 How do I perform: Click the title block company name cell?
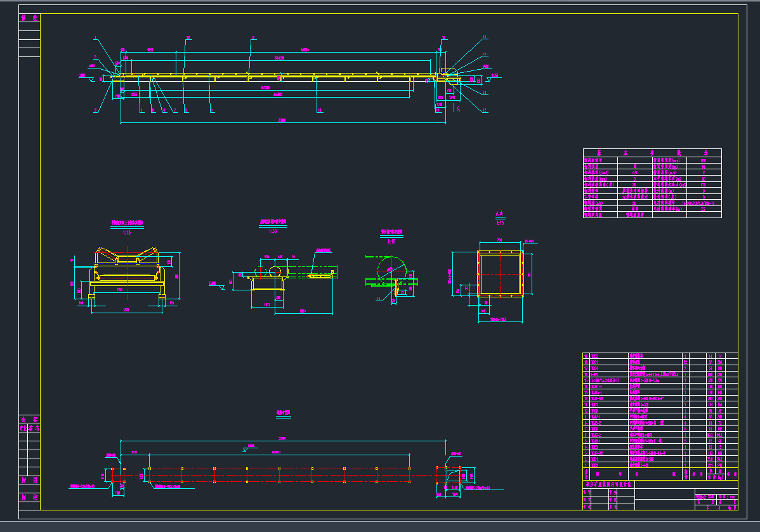[608, 484]
